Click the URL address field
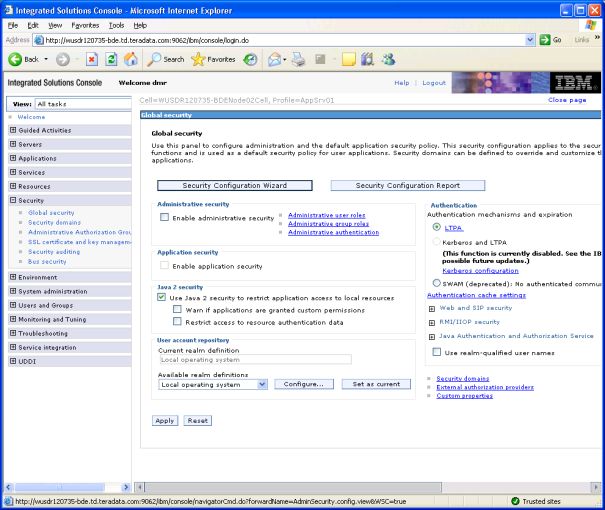This screenshot has height=510, width=605. point(285,40)
